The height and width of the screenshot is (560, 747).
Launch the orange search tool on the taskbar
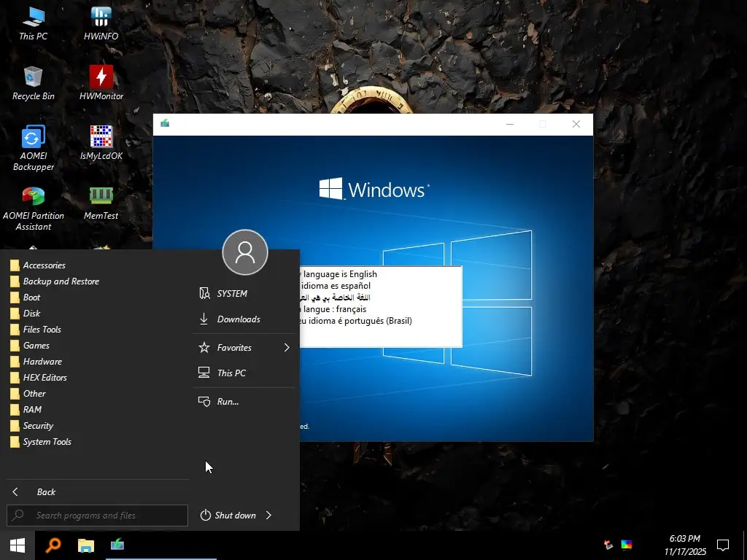click(x=53, y=545)
